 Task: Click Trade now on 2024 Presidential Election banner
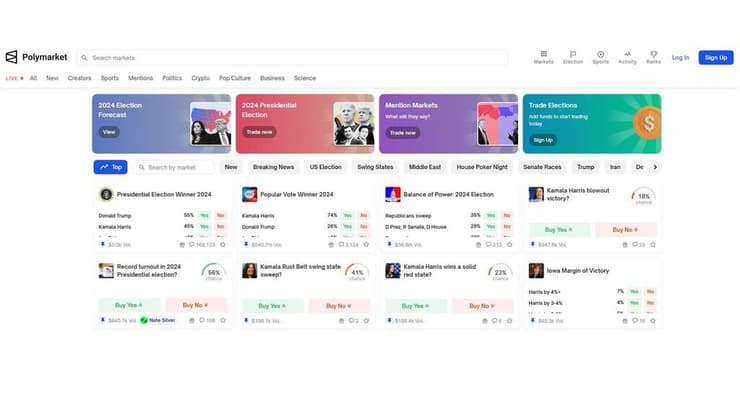[x=260, y=132]
